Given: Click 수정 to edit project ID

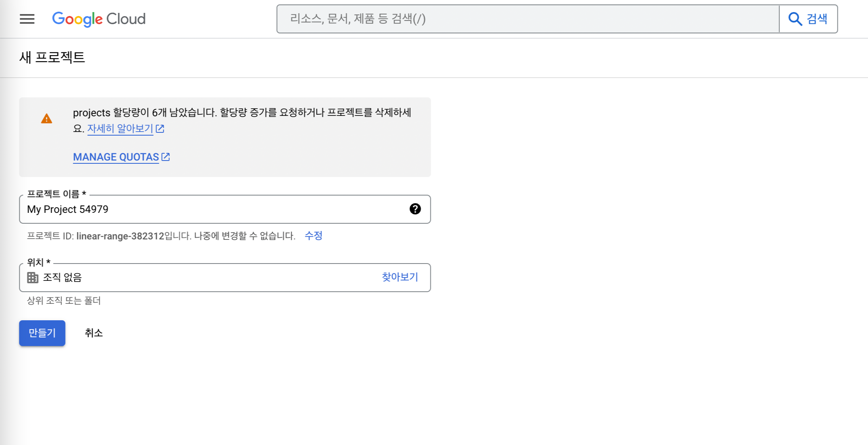Looking at the screenshot, I should tap(313, 236).
